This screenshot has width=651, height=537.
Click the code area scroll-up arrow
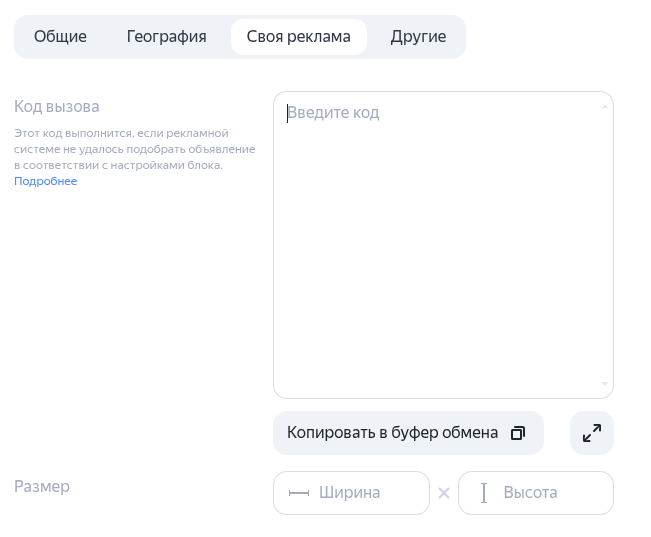click(x=605, y=106)
